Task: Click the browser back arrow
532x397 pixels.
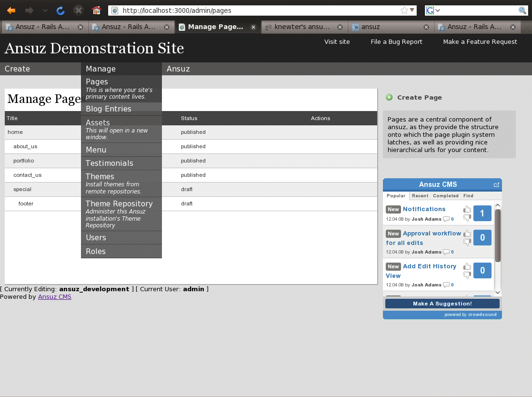Action: point(11,10)
